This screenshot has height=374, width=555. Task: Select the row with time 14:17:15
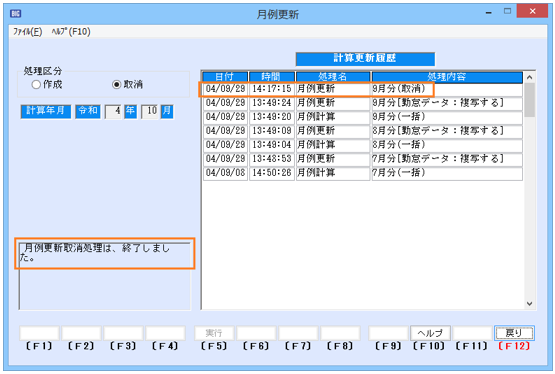363,89
